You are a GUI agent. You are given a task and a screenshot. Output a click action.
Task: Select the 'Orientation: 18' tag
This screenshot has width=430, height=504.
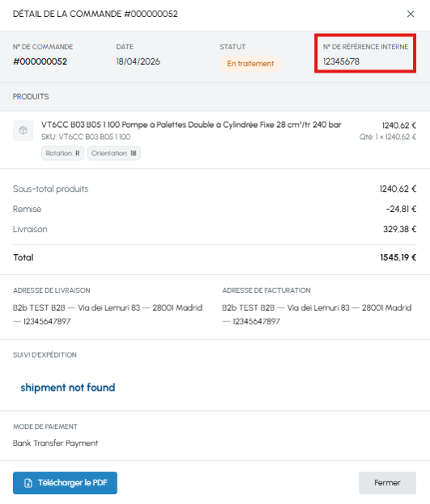coord(114,153)
